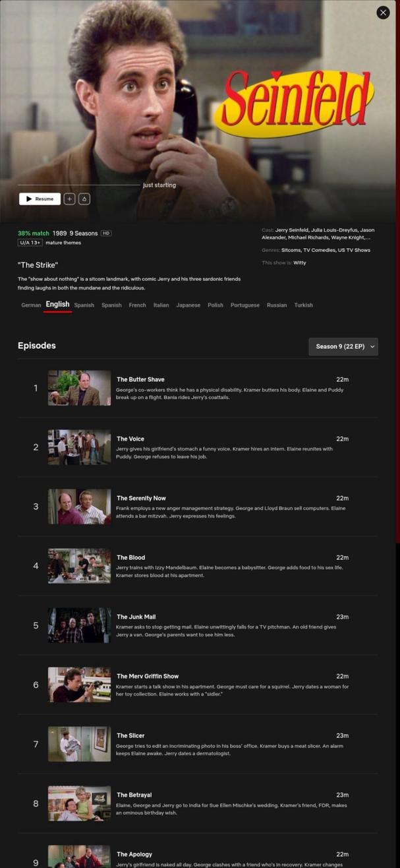Screen dimensions: 400x868
Task: Close the Seinfeld details window
Action: 383,13
